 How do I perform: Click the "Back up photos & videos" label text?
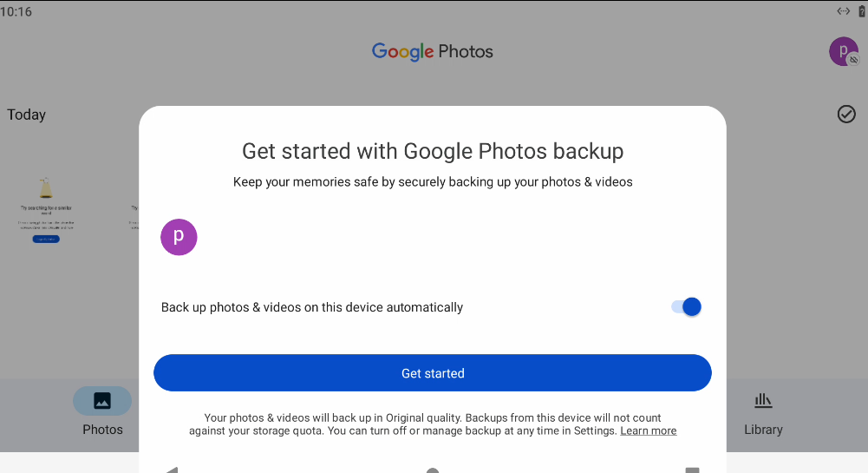coord(312,307)
